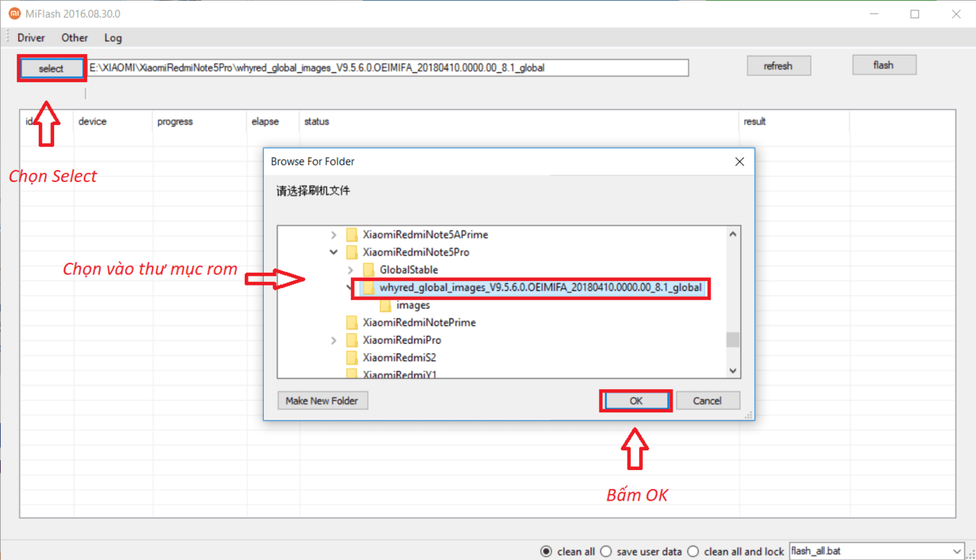
Task: Click the XiaomiRedmiNotePrime folder icon
Action: [x=352, y=323]
